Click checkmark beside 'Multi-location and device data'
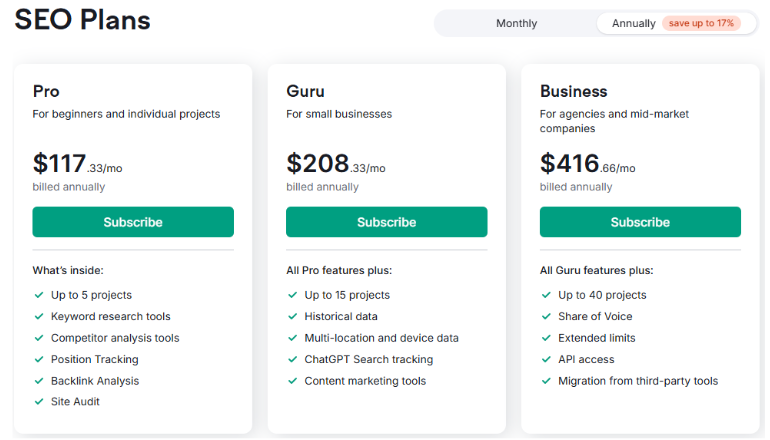 (293, 338)
